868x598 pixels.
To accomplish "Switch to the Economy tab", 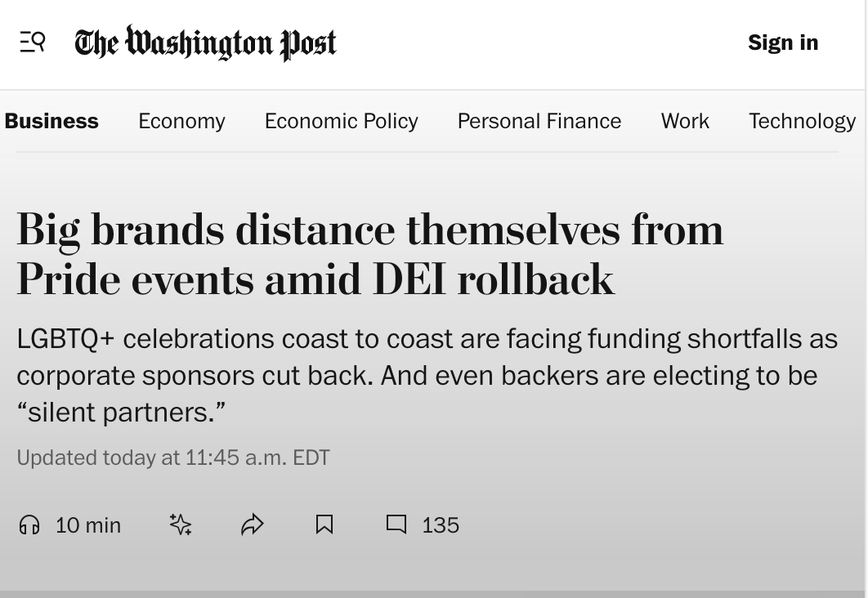I will [x=181, y=121].
